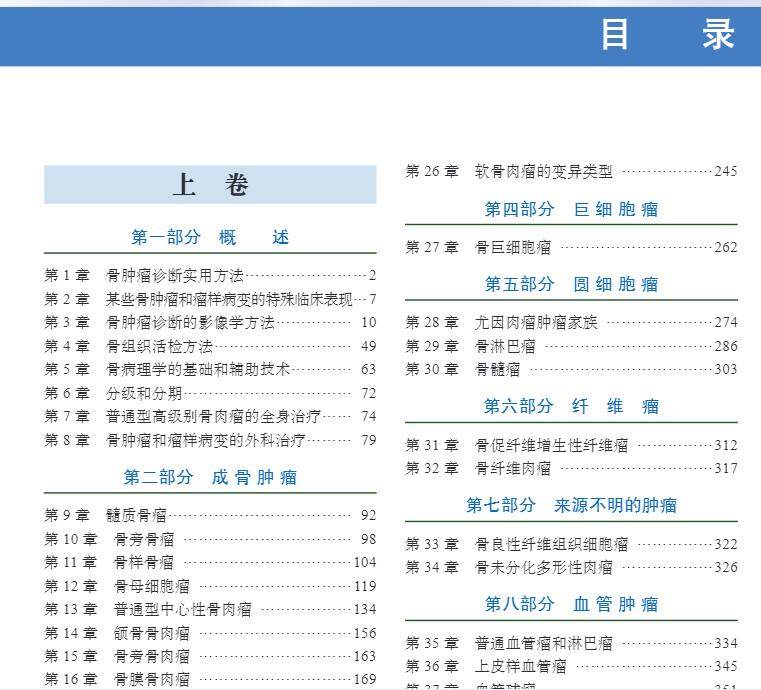Open 第27章 骨巨细胞瘤 entry

571,247
